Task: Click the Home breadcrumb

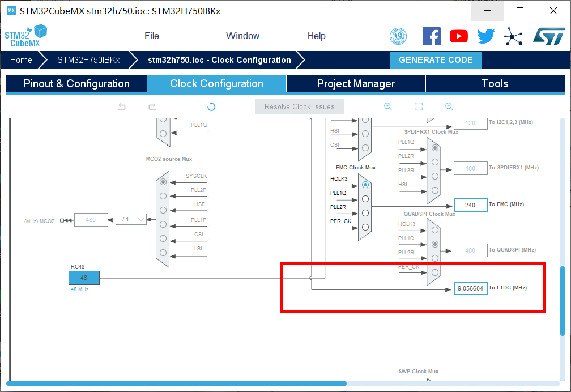Action: [x=21, y=60]
